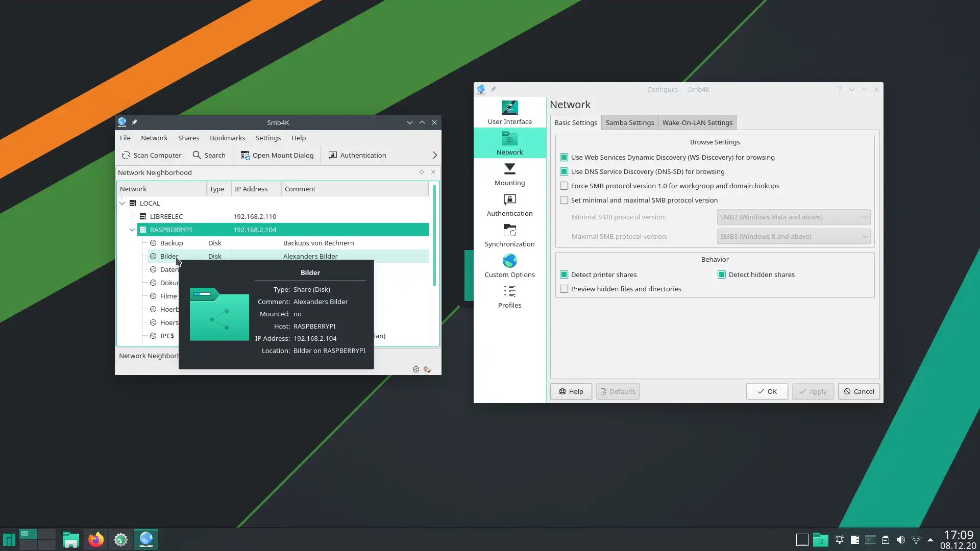The image size is (980, 551).
Task: Expand the toolbar overflow chevron
Action: 434,155
